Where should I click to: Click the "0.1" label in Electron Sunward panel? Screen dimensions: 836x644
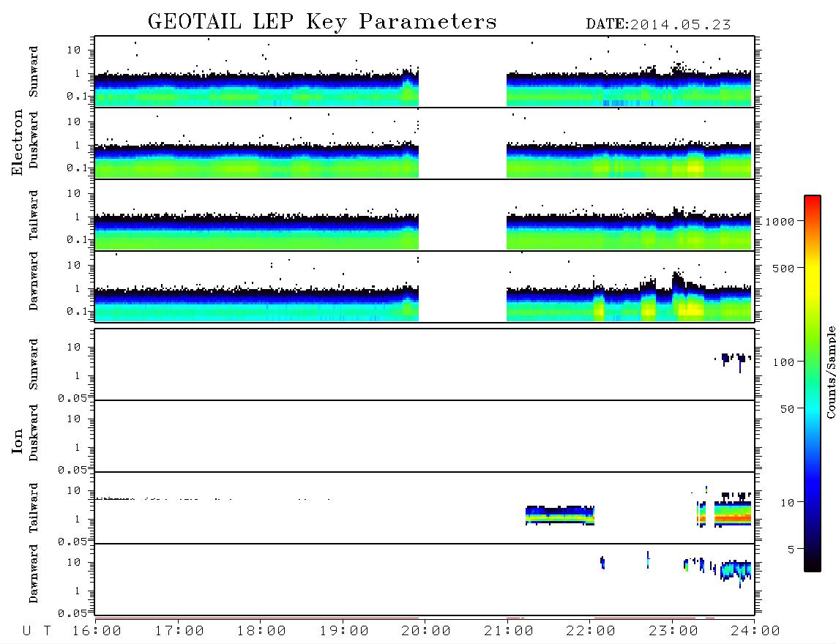click(78, 96)
